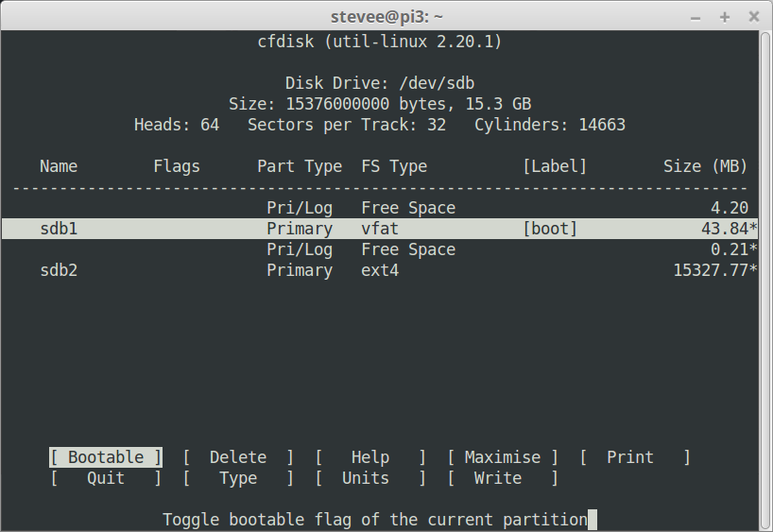Maximize the terminal window with plus icon
This screenshot has height=532, width=773.
coord(725,16)
